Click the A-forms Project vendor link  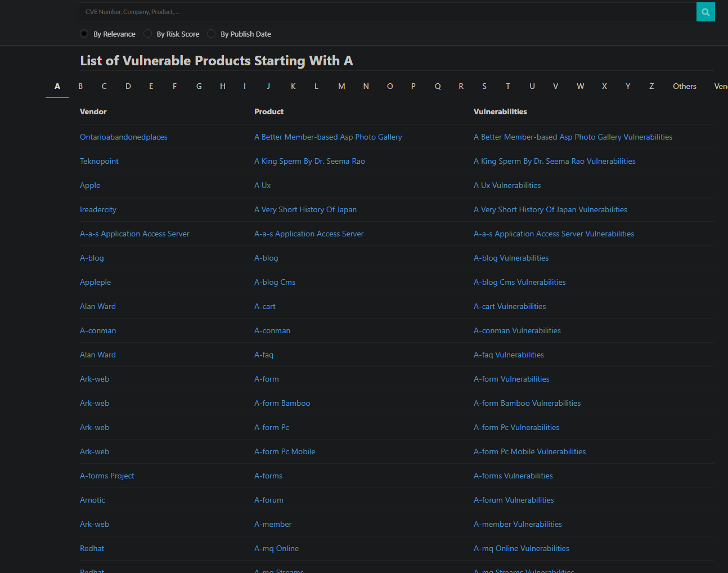(107, 476)
